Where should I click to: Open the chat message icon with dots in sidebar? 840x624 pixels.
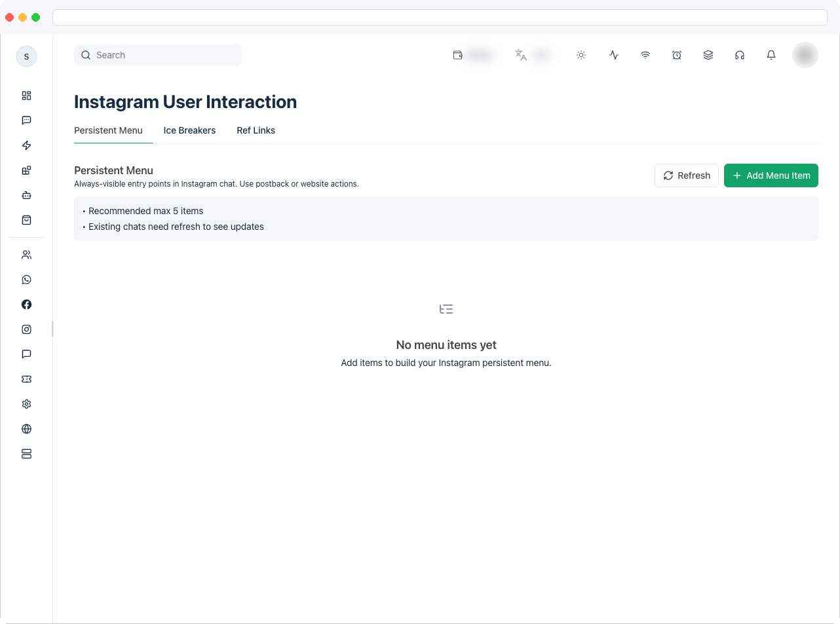(x=26, y=120)
